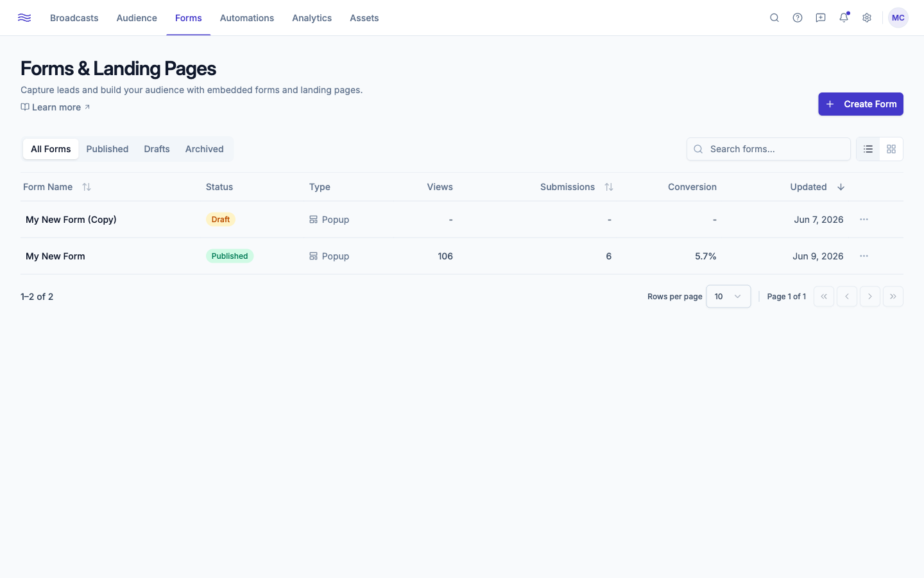The image size is (924, 578).
Task: Open My New Form (Copy) form name
Action: pos(71,220)
